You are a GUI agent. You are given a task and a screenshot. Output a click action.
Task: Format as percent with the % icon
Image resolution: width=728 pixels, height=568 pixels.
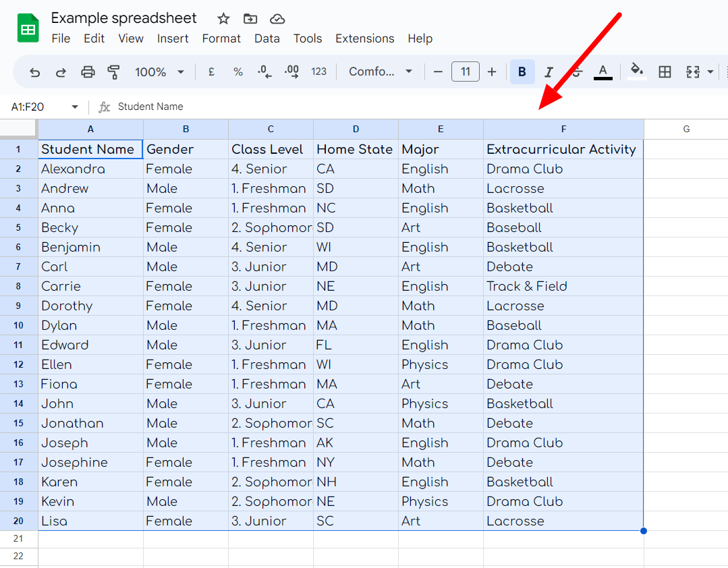click(x=238, y=72)
